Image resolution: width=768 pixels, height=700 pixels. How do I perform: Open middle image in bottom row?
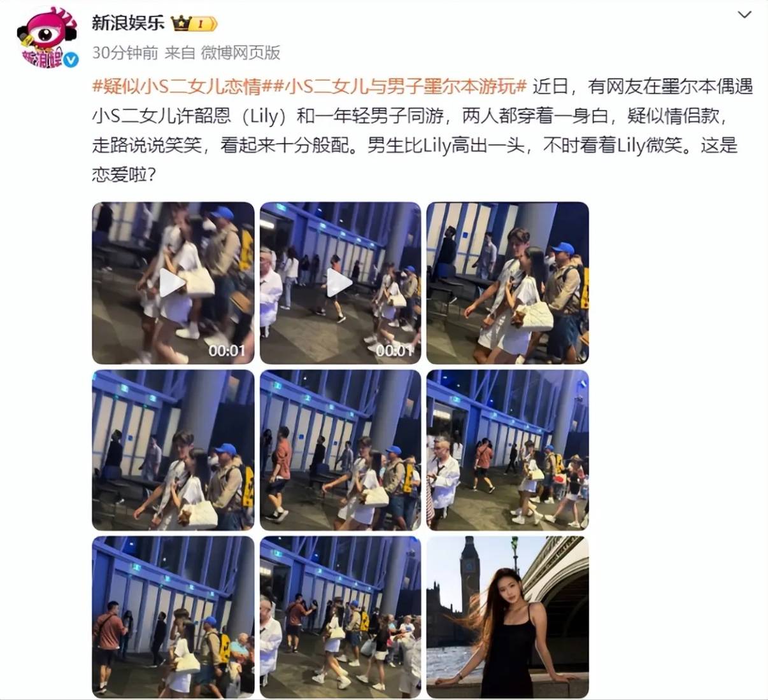[341, 617]
